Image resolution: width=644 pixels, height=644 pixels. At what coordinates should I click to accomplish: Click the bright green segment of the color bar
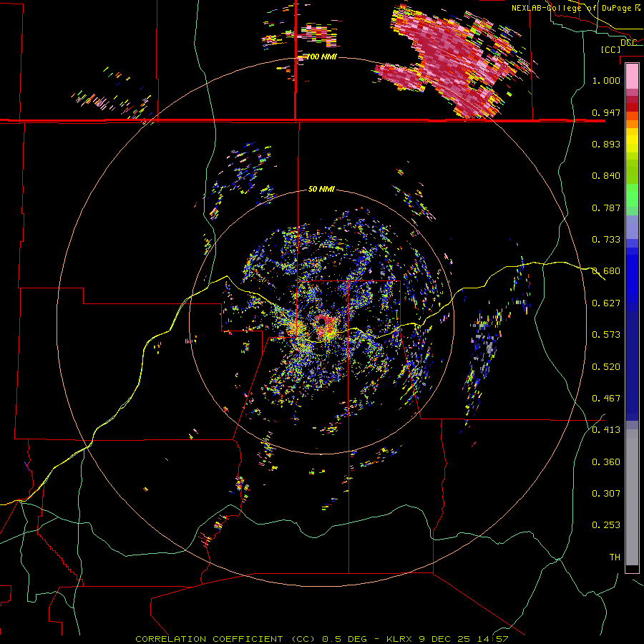632,195
